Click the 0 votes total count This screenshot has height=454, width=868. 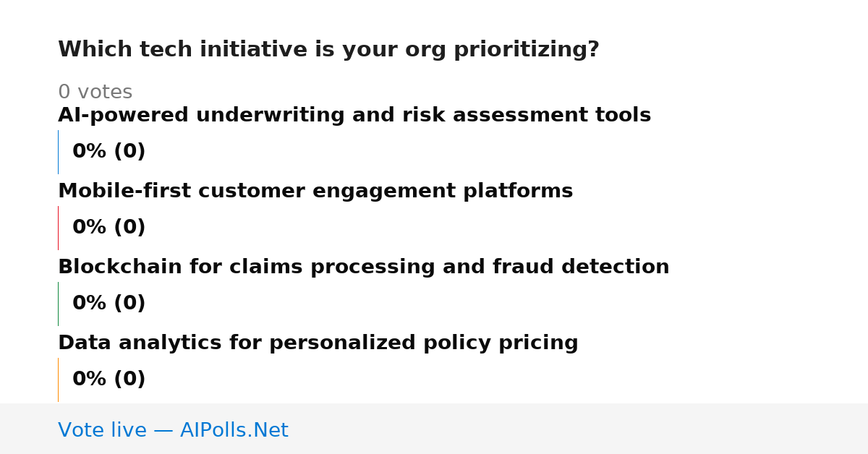[95, 93]
